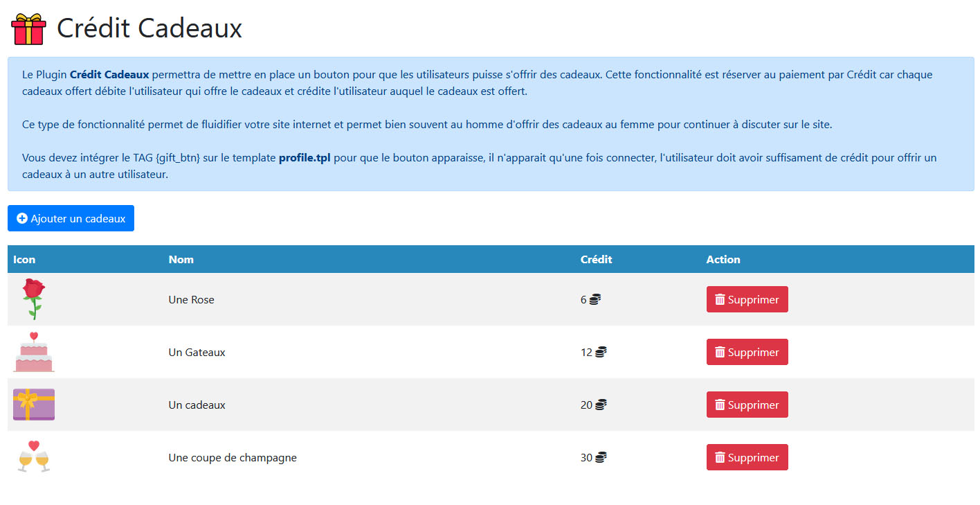Click the coins icon beside 20 credits
Image resolution: width=980 pixels, height=505 pixels.
(x=601, y=405)
